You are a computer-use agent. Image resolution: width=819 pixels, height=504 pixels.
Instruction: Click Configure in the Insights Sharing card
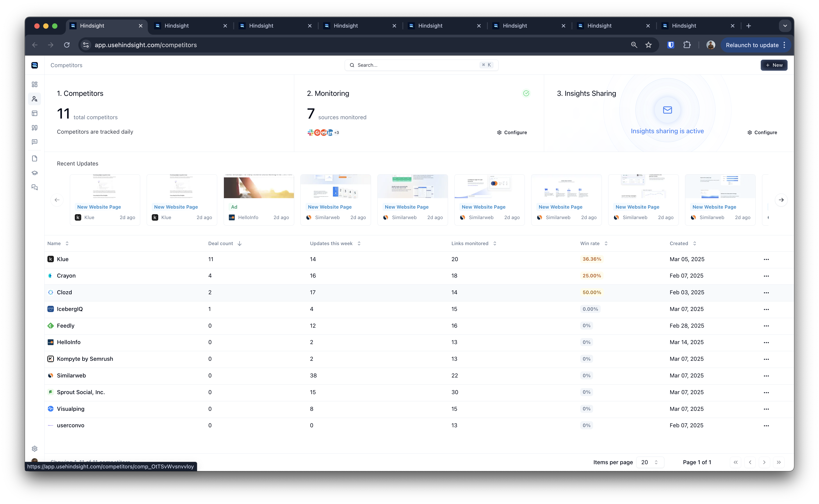762,133
